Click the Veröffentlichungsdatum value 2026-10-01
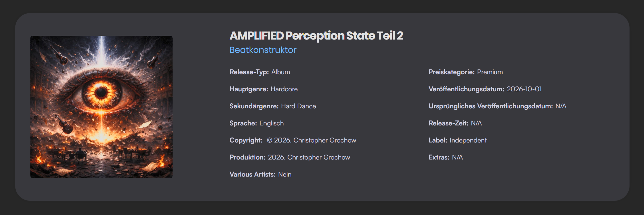This screenshot has height=215, width=644. 524,89
